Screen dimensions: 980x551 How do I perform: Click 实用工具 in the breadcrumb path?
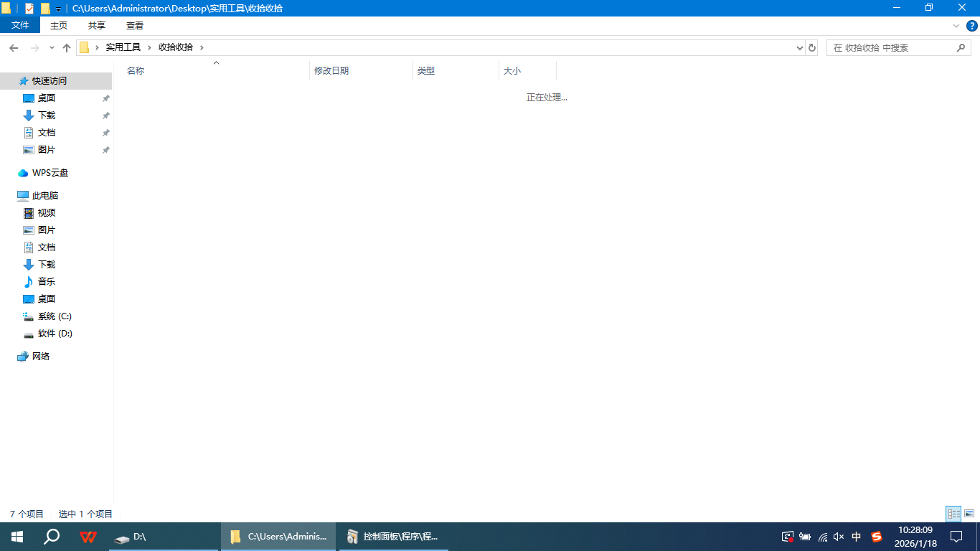click(x=123, y=47)
